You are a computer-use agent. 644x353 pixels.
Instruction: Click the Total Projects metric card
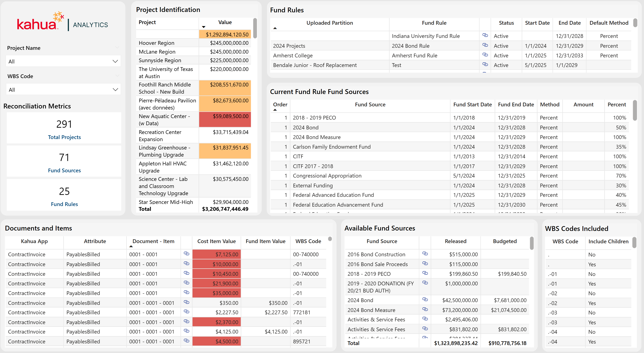click(x=64, y=128)
